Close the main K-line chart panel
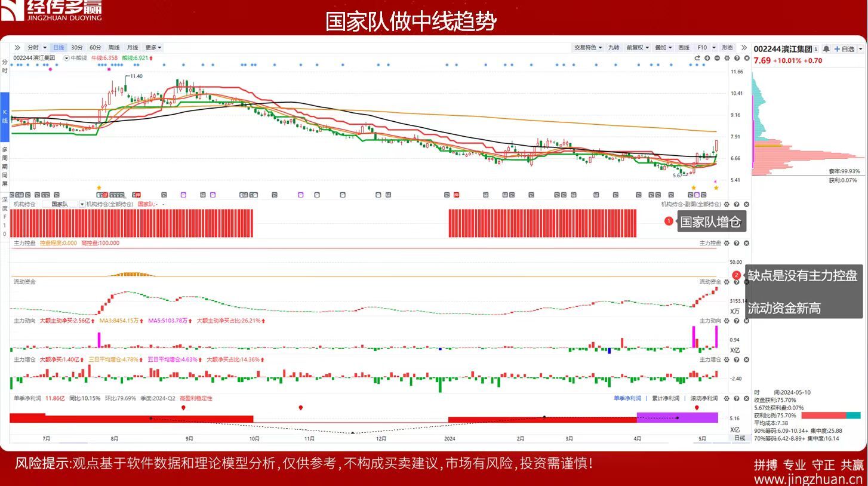This screenshot has height=486, width=868. coord(746,58)
